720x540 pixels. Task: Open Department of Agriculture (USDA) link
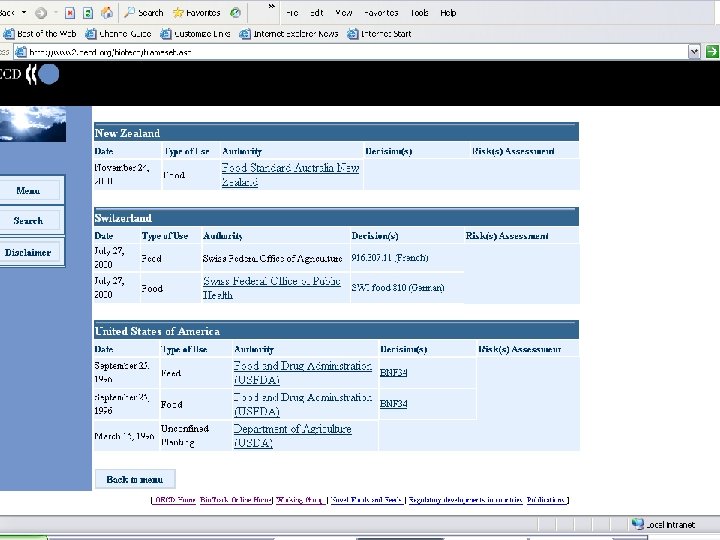tap(292, 435)
